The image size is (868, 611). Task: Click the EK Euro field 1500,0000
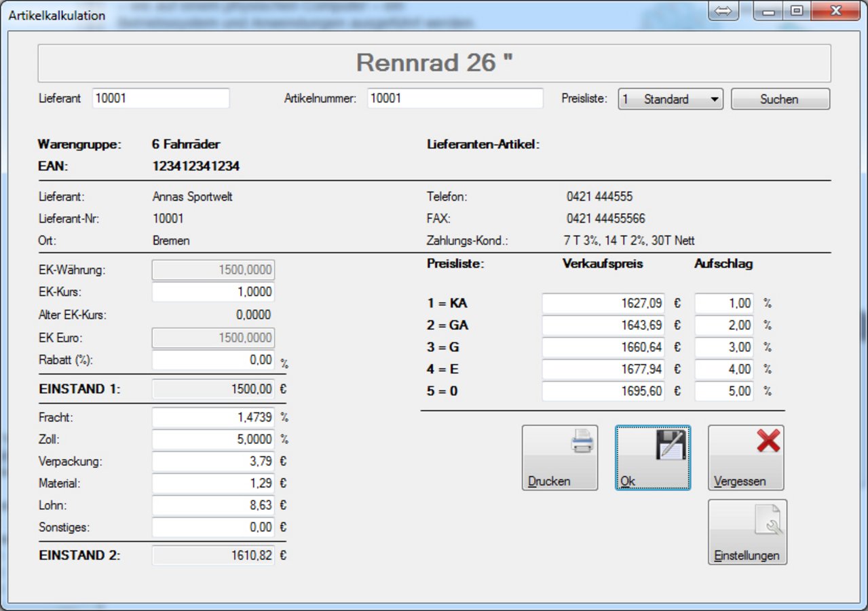tap(213, 337)
